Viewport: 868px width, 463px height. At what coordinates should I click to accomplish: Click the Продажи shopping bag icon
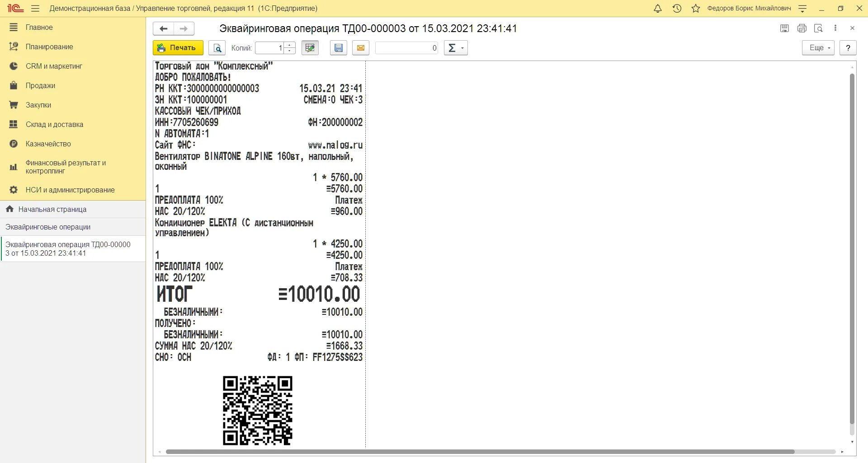click(14, 85)
